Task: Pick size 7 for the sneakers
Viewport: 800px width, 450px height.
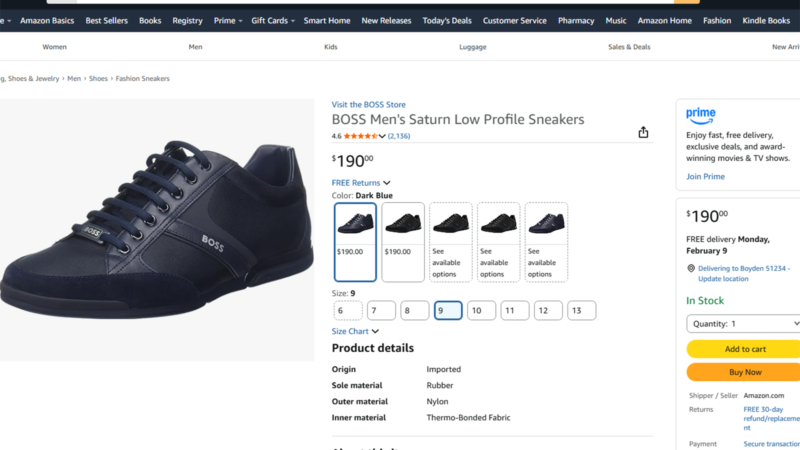Action: (x=381, y=311)
